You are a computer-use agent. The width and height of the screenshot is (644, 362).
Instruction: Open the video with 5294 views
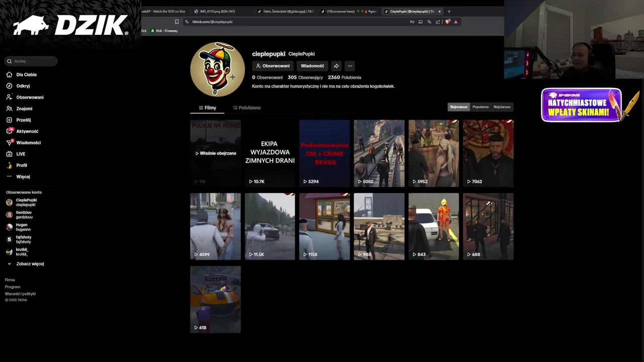pos(325,153)
